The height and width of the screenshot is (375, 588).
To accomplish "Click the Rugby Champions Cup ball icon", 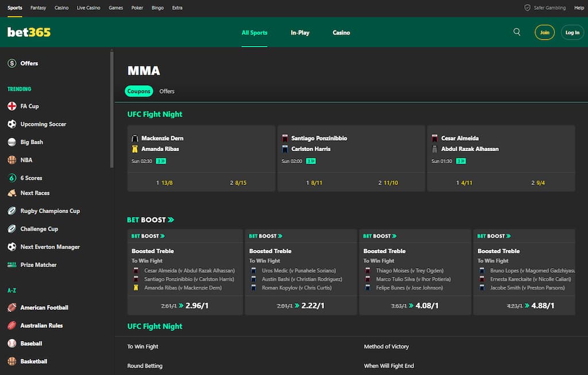I will coord(12,211).
